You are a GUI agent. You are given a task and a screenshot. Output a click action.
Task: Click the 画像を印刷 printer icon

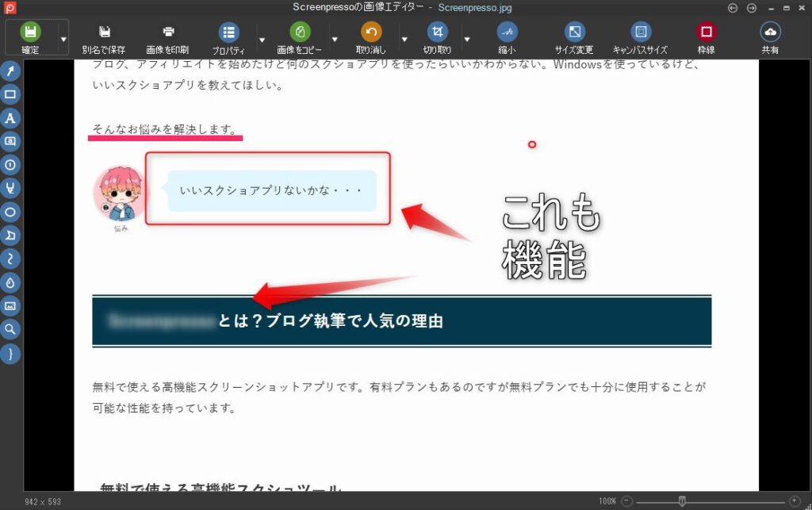point(168,32)
